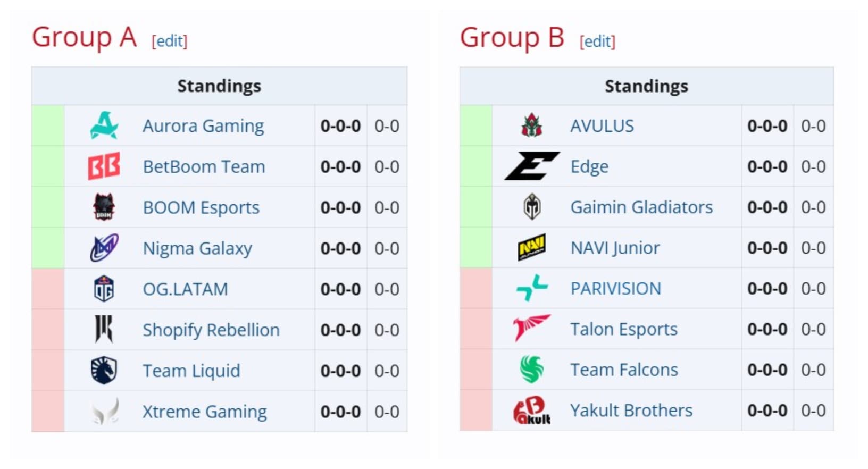Click the AVULUS team logo
This screenshot has height=469, width=868.
[531, 125]
